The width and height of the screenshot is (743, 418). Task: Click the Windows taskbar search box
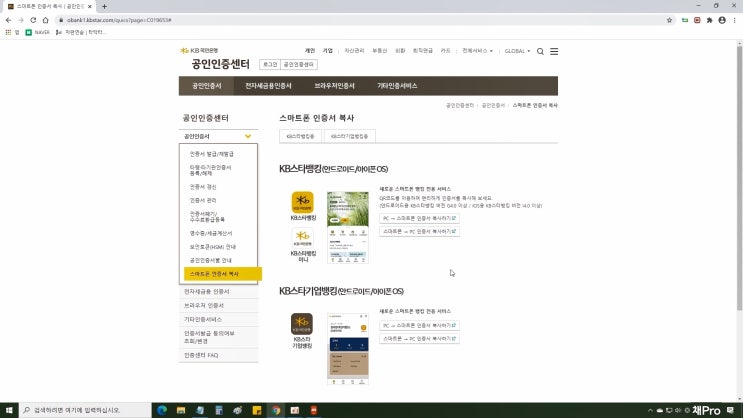coord(85,410)
